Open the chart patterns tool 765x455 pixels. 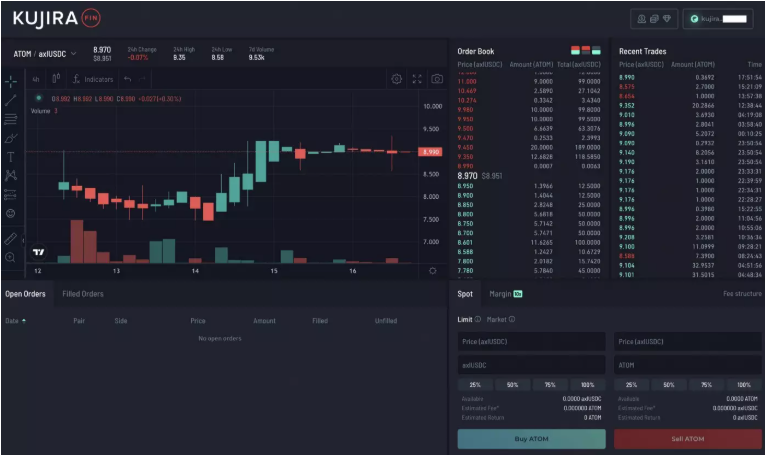11,176
